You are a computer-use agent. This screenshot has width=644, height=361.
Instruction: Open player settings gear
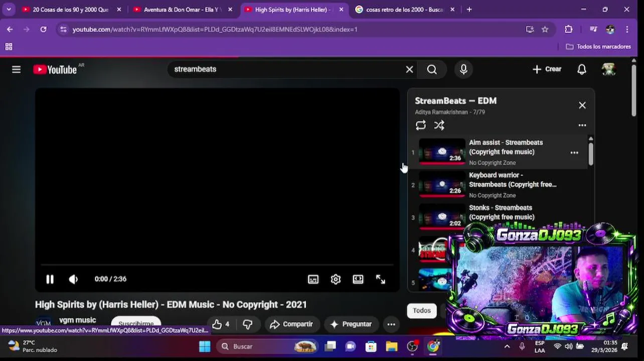[336, 279]
